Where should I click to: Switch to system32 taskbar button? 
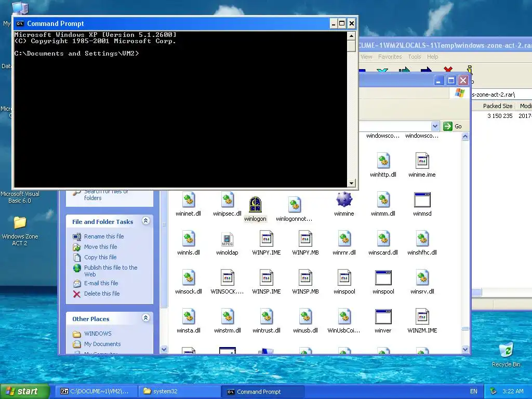pos(179,391)
